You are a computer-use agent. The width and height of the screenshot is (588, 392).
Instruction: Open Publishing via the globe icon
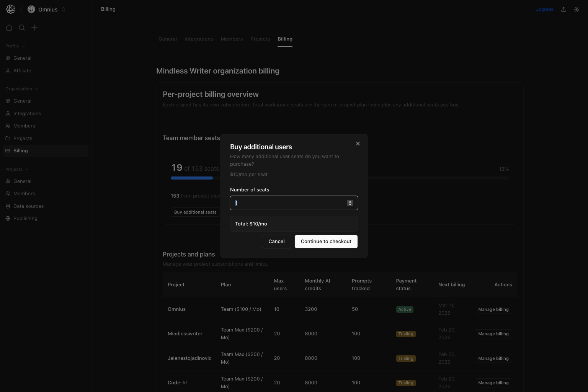click(8, 218)
